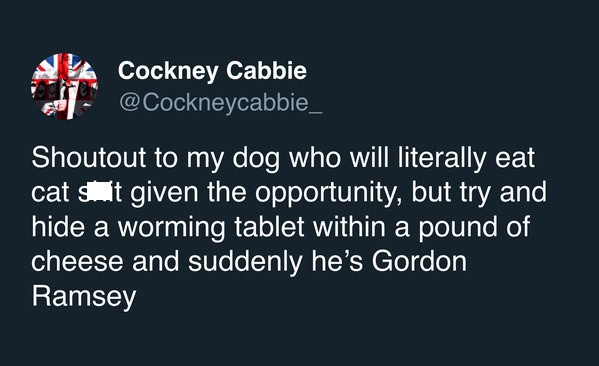Click the word cheese in the tweet
This screenshot has height=366, width=599.
[77, 261]
